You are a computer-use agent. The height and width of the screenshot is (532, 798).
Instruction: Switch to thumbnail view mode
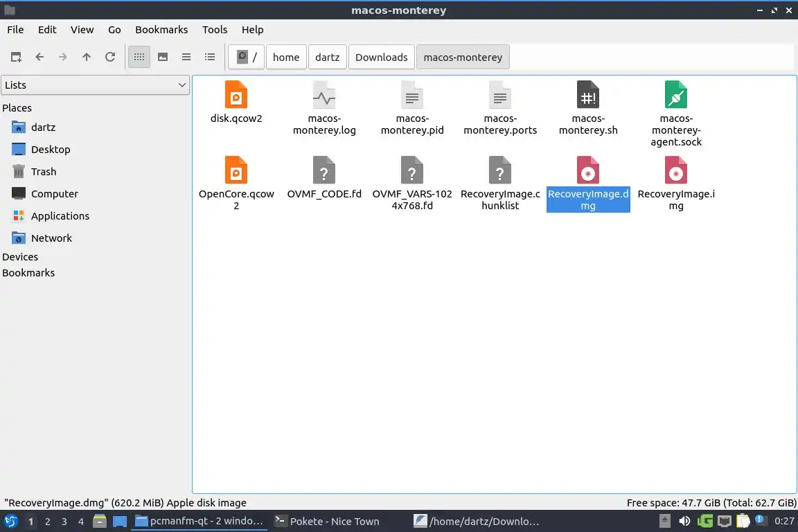[x=163, y=57]
